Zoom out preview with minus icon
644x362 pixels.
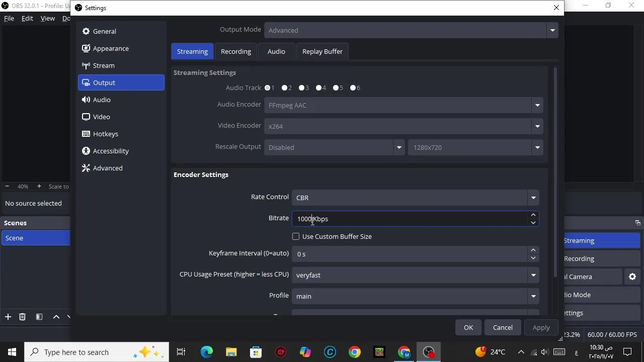(7, 186)
